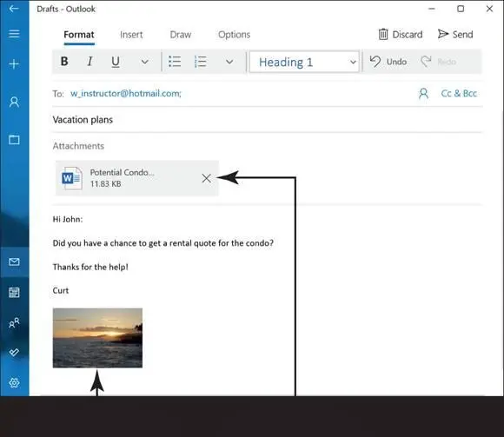The height and width of the screenshot is (437, 504).
Task: Toggle Italic formatting
Action: click(x=90, y=61)
